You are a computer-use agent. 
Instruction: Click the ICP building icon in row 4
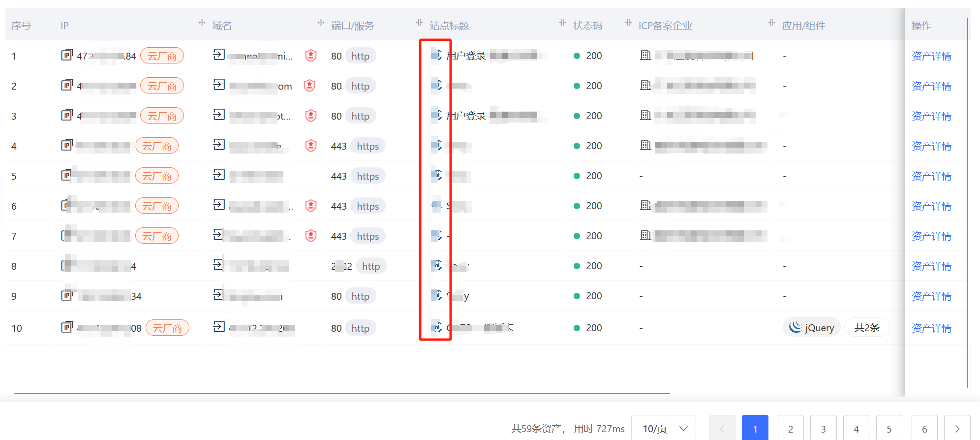tap(645, 145)
